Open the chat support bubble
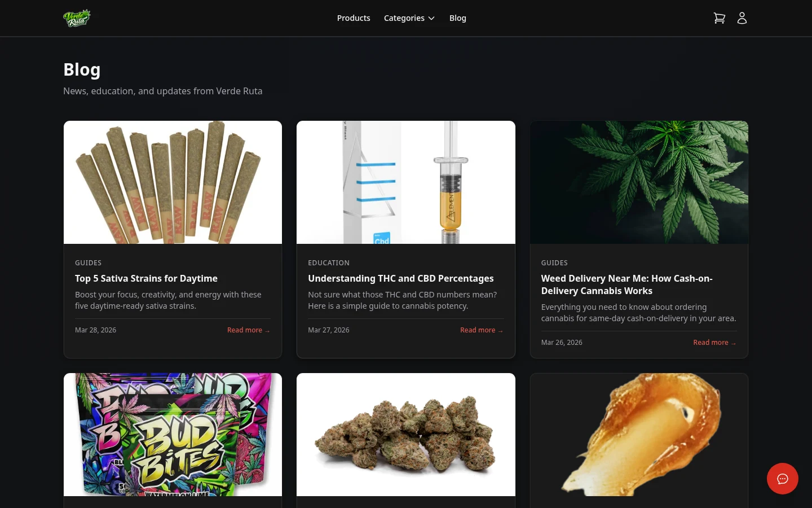The height and width of the screenshot is (508, 812). click(x=783, y=479)
